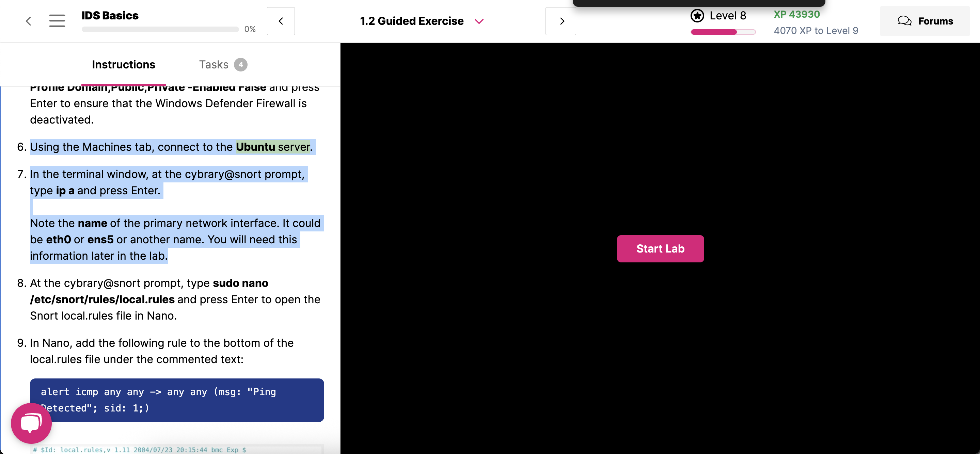The height and width of the screenshot is (454, 980).
Task: Click the back arrow beside the hamburger menu
Action: (x=29, y=21)
